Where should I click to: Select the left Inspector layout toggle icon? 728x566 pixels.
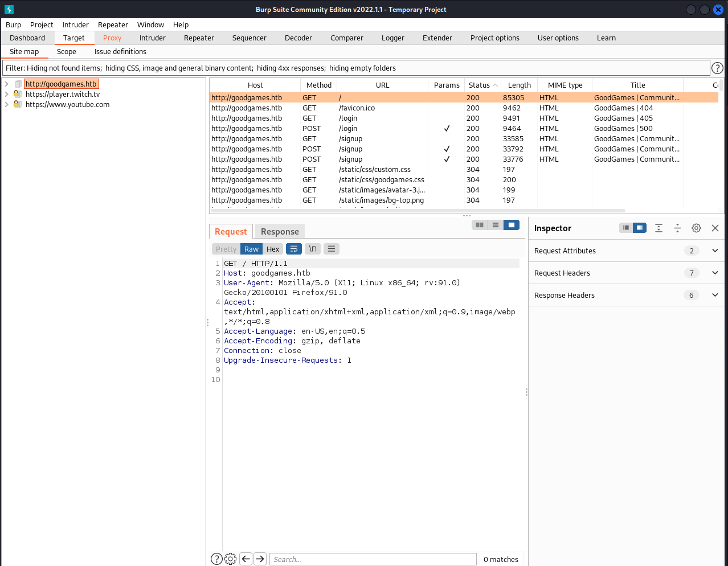point(626,228)
